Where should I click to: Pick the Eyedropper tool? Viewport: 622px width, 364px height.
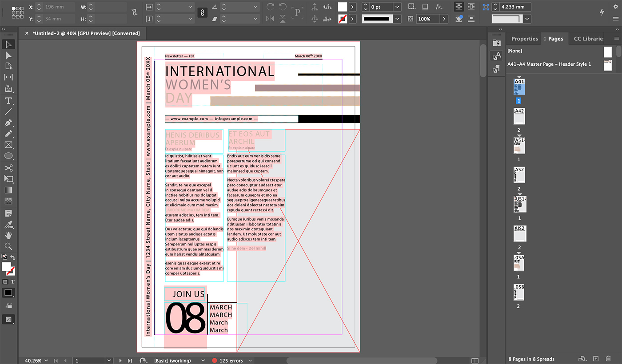pyautogui.click(x=8, y=224)
